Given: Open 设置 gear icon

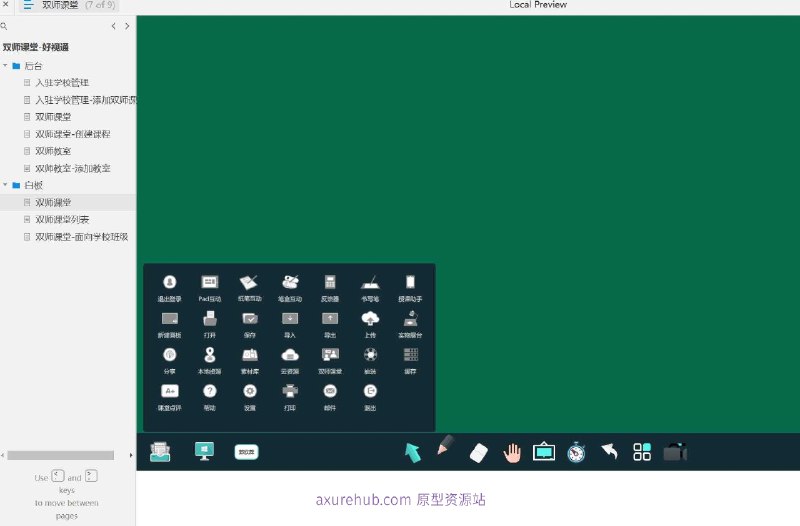Looking at the screenshot, I should [249, 391].
